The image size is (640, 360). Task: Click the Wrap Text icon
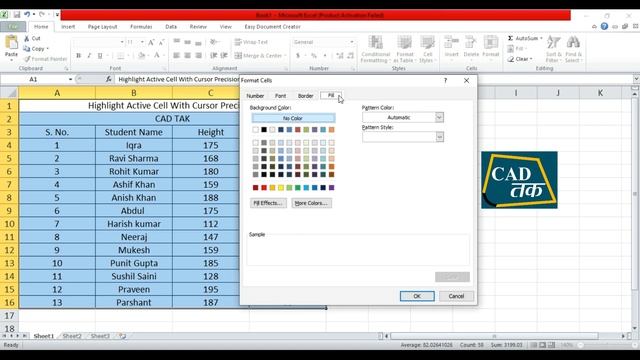[x=238, y=42]
